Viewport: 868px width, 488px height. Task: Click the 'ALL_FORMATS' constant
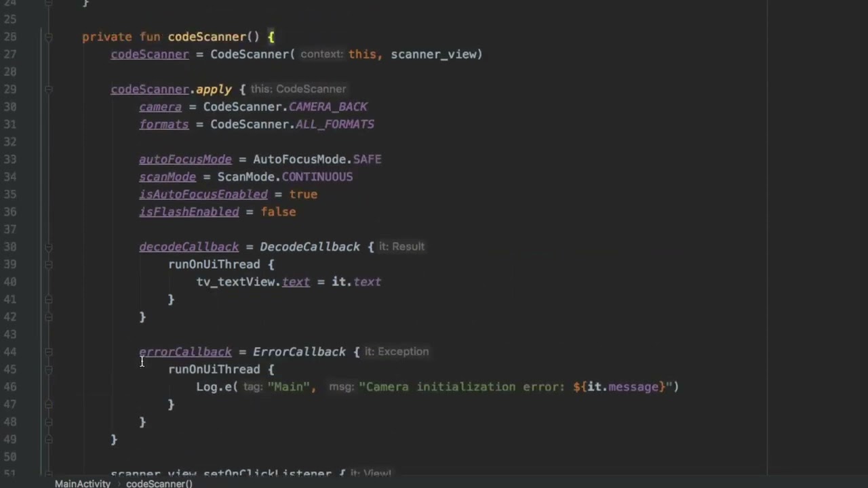pyautogui.click(x=335, y=124)
